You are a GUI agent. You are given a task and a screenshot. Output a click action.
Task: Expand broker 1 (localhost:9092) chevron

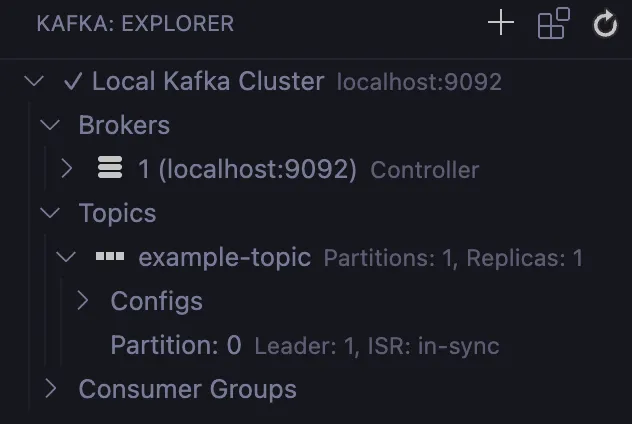67,168
